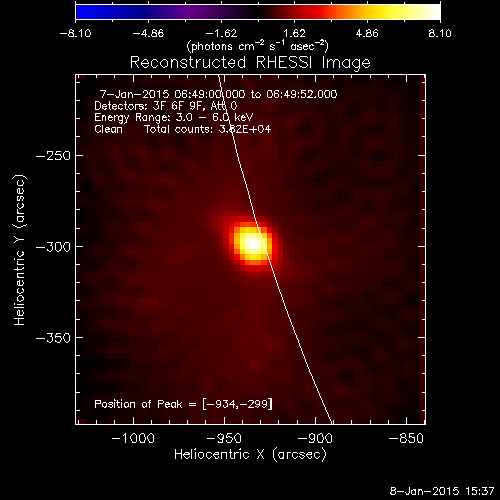Click the 'Reconstructed RHESSI Image' title
Image resolution: width=500 pixels, height=500 pixels.
250,63
